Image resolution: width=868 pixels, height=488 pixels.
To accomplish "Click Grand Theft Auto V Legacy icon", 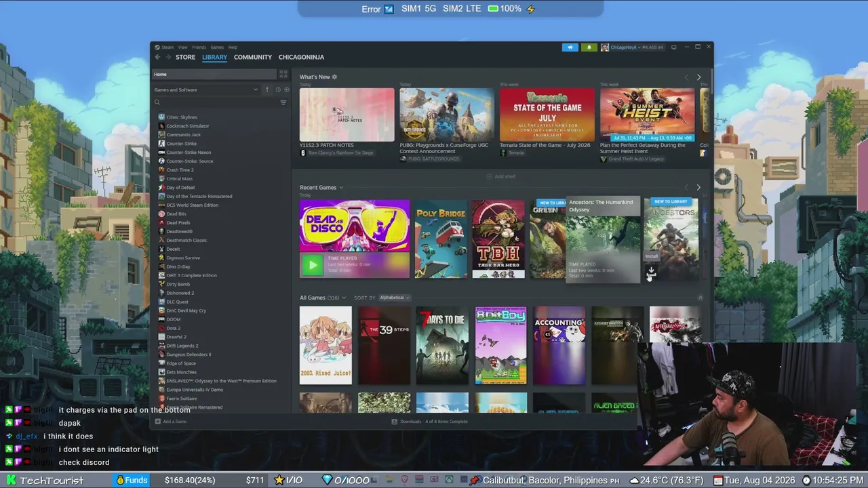I will click(x=604, y=159).
